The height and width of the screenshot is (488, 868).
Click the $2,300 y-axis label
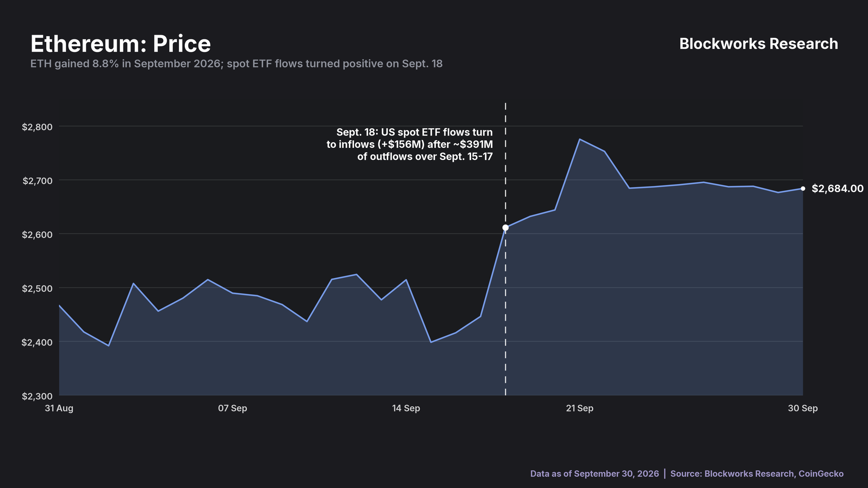pyautogui.click(x=37, y=396)
